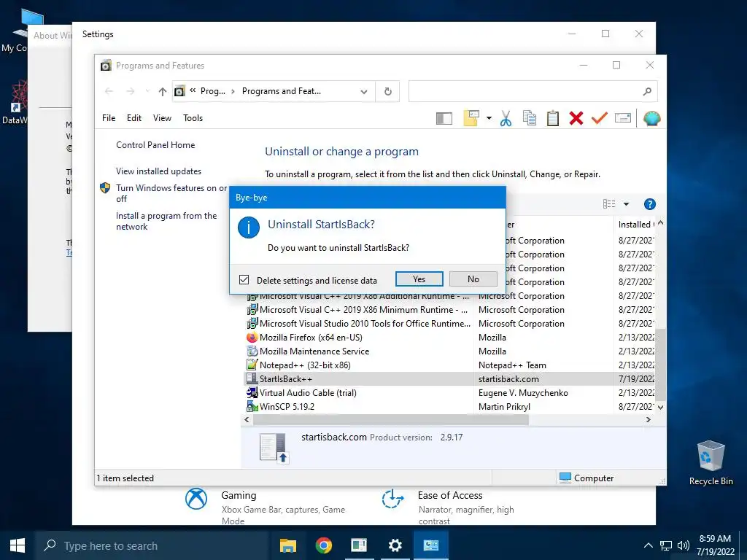This screenshot has height=560, width=747.
Task: Toggle Delete settings and license data checkbox
Action: pyautogui.click(x=244, y=279)
